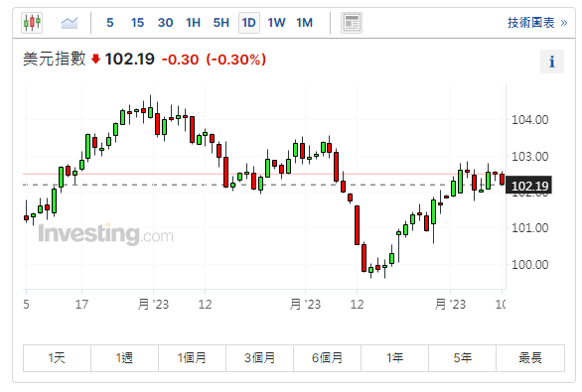Image resolution: width=582 pixels, height=392 pixels.
Task: Switch interval to 1W
Action: (276, 23)
